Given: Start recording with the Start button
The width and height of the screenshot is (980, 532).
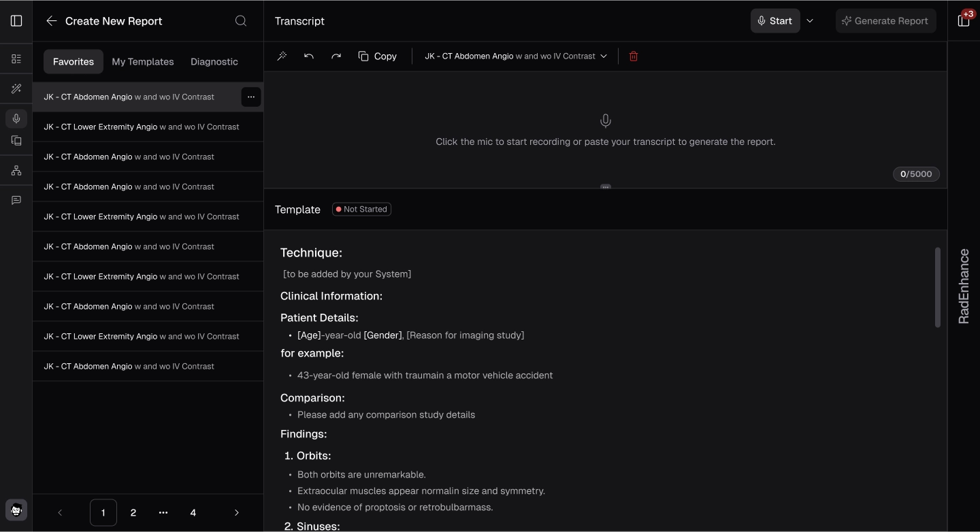Looking at the screenshot, I should pos(775,21).
